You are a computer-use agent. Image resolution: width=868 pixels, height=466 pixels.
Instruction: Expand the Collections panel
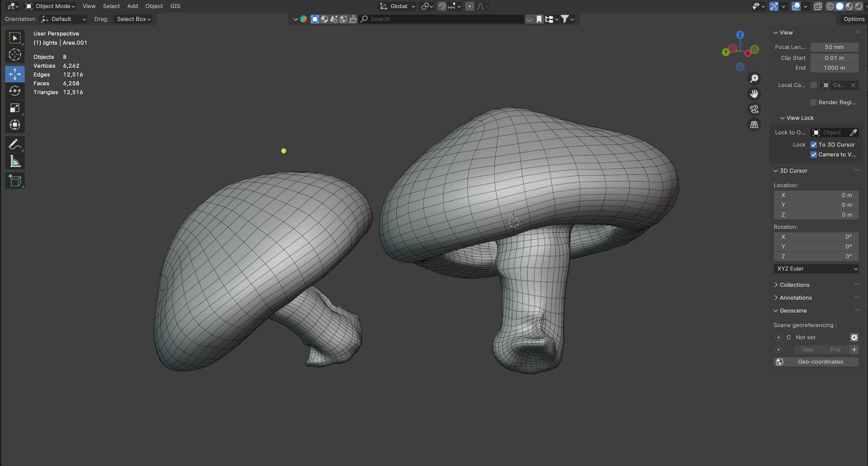tap(794, 285)
